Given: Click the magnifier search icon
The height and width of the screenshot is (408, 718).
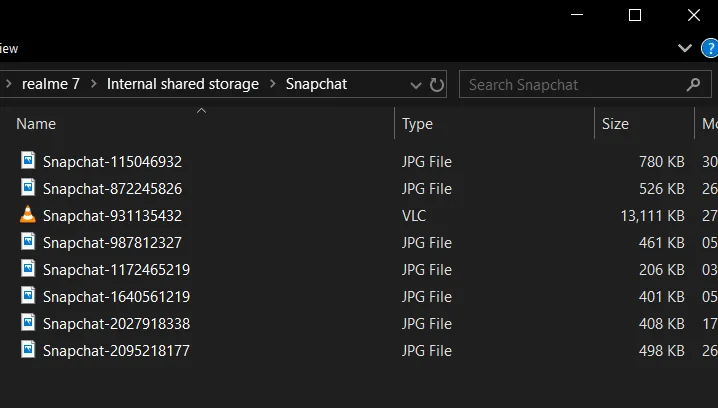Looking at the screenshot, I should tap(693, 84).
